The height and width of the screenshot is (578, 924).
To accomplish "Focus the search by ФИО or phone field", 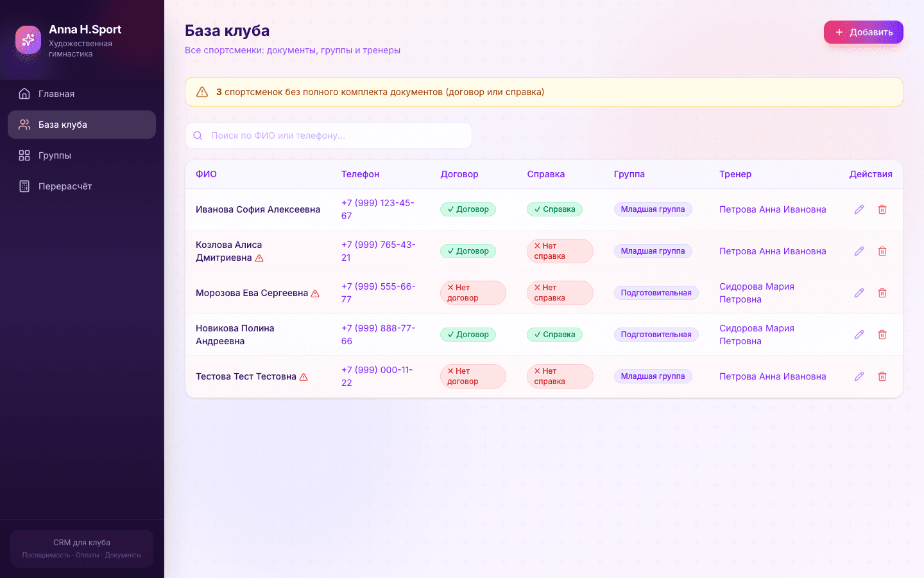I will (329, 136).
